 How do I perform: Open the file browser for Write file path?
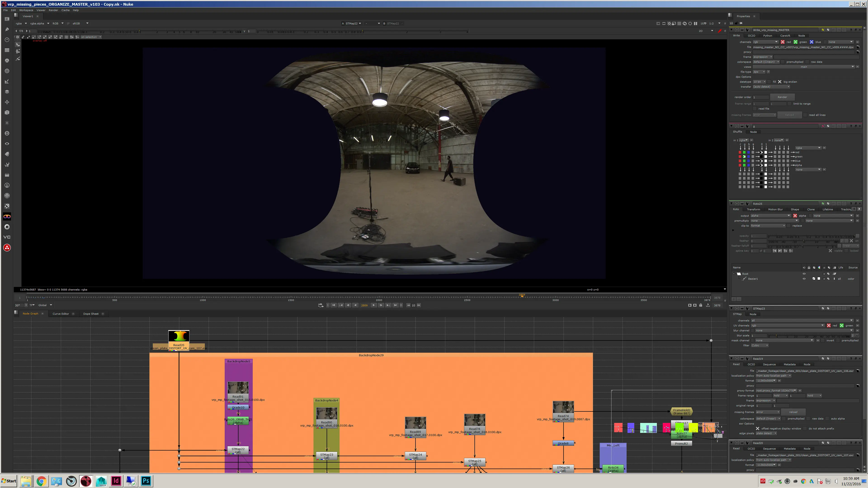tap(858, 47)
